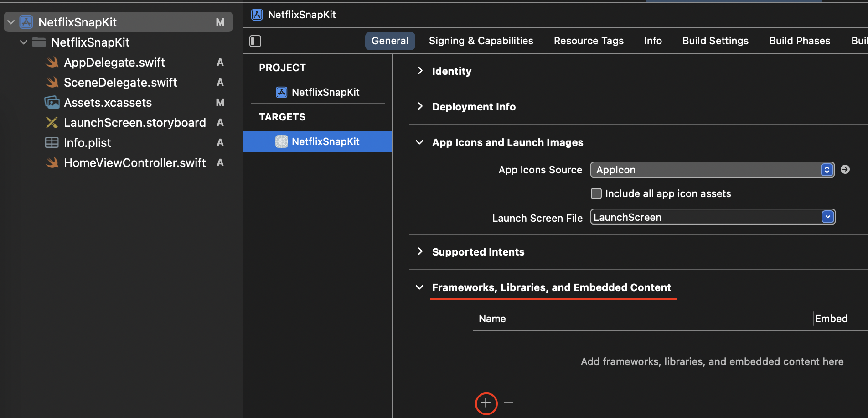Select NetflixSnapKit target under TARGETS
868x418 pixels.
pos(325,142)
